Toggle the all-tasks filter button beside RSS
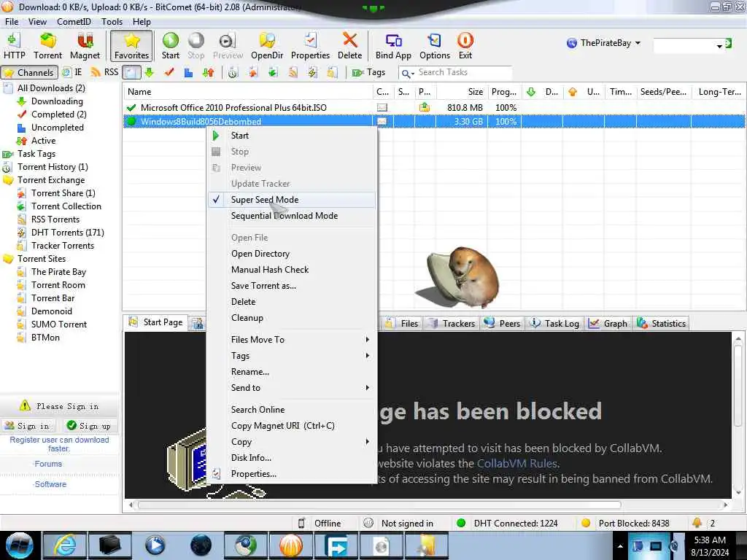Viewport: 747px width, 560px height. point(131,72)
